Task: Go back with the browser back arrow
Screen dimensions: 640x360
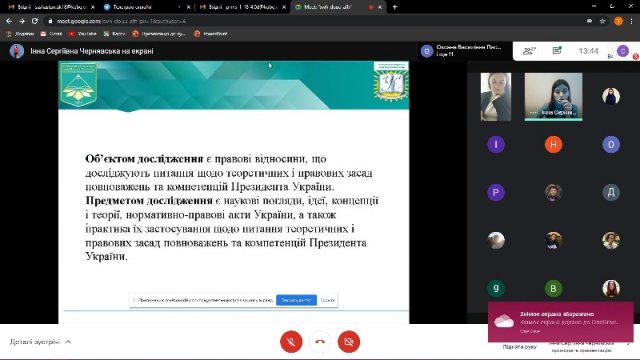Action: click(x=9, y=21)
